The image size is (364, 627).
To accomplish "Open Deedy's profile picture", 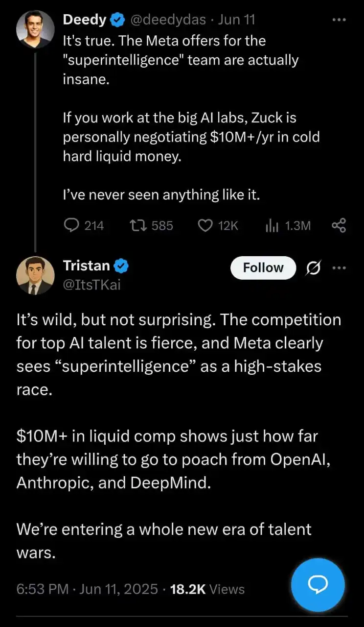I will click(x=35, y=29).
